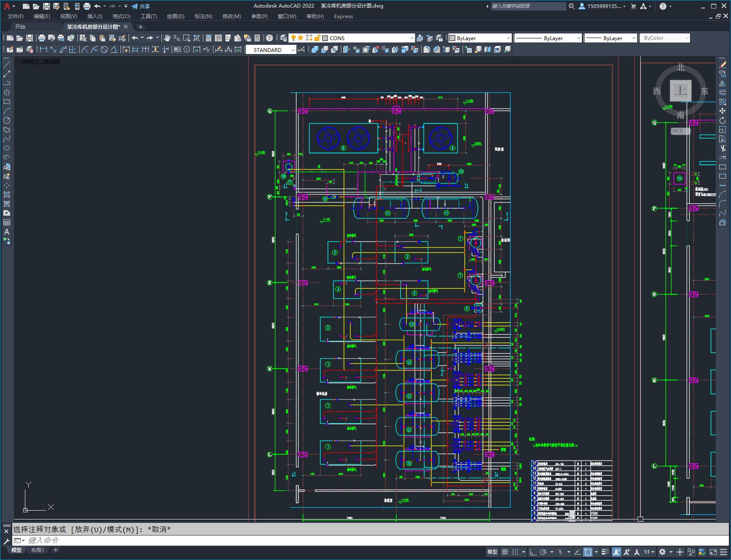Click the command line input field
731x560 pixels.
click(x=372, y=540)
